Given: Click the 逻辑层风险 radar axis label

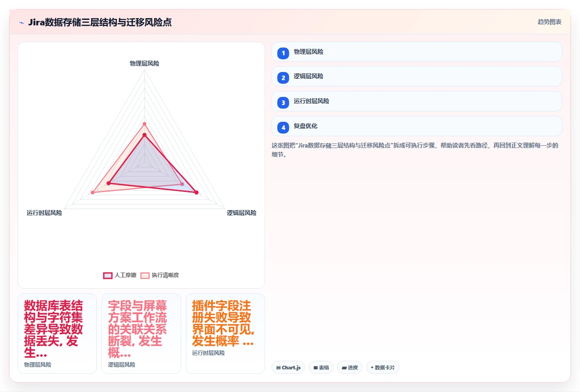Looking at the screenshot, I should (x=242, y=213).
